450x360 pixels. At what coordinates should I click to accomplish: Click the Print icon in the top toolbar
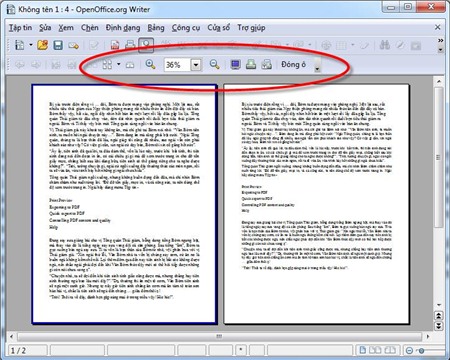[x=130, y=45]
